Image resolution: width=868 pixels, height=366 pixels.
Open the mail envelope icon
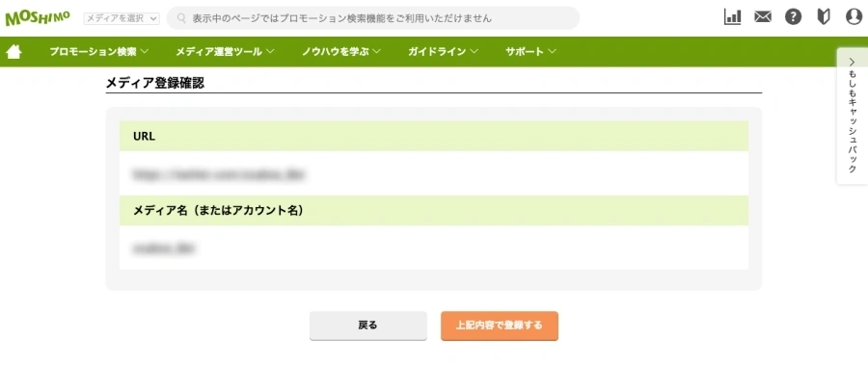763,17
